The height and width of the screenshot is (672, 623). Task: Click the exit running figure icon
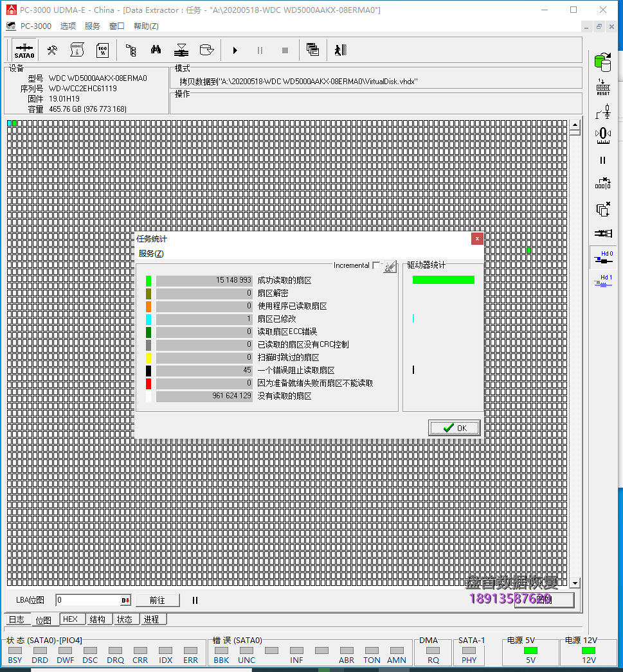[x=340, y=50]
